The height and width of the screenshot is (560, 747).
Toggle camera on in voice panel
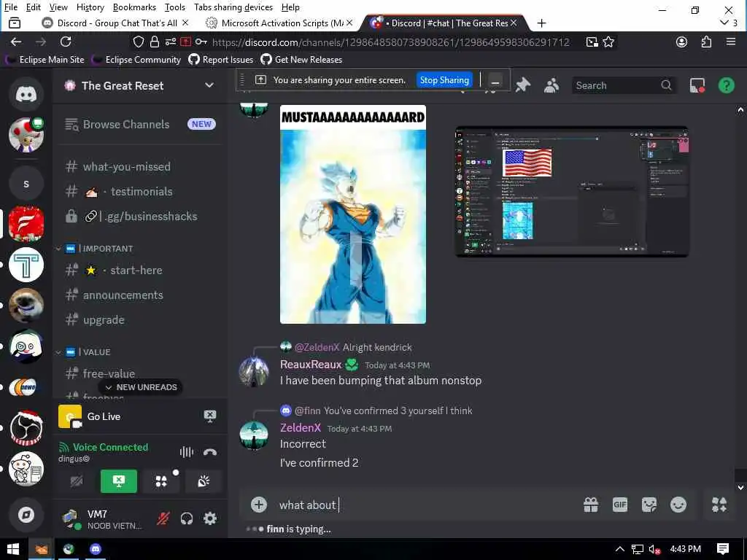pos(76,481)
